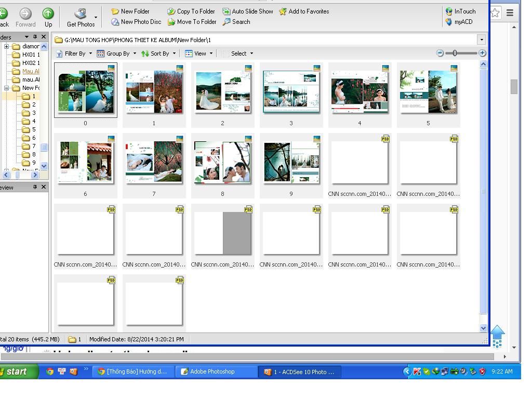This screenshot has height=399, width=532.
Task: Click the Forward navigation button
Action: click(x=25, y=18)
